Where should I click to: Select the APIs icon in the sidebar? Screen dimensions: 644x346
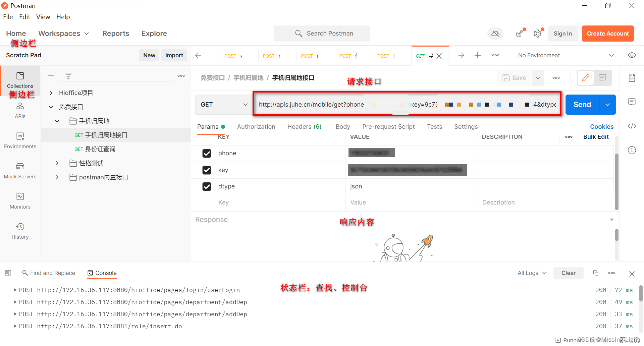(20, 111)
